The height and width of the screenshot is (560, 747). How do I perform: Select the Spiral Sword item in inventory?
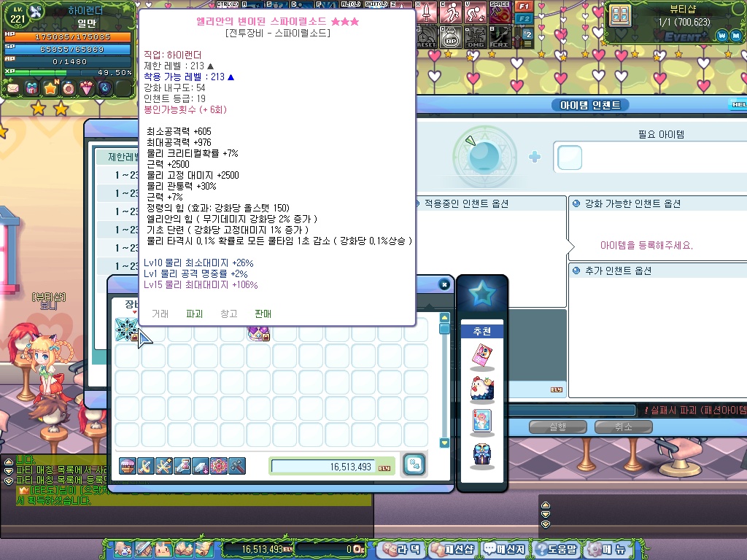127,330
